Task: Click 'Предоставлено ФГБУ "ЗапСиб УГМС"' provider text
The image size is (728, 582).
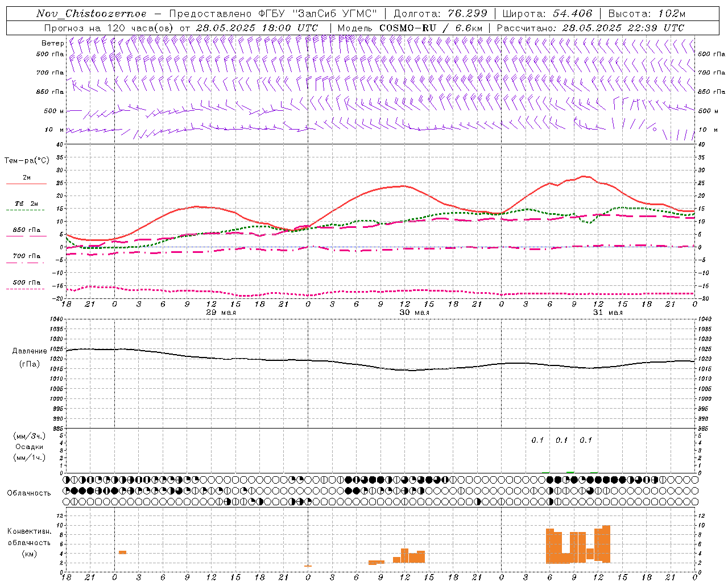Action: 273,14
